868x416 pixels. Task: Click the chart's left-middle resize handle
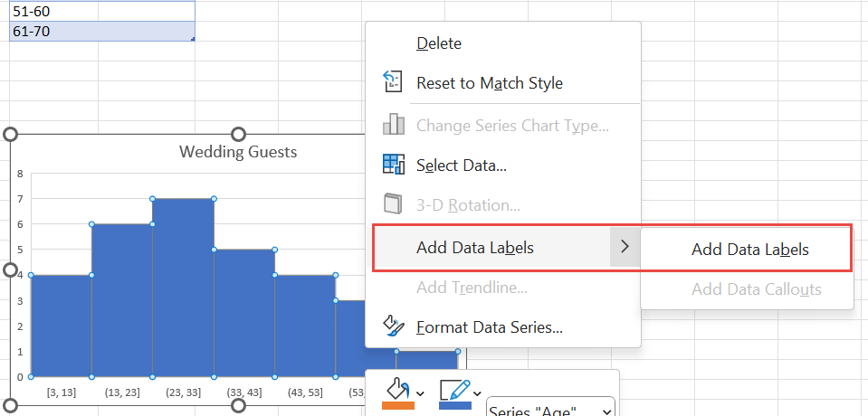point(11,270)
